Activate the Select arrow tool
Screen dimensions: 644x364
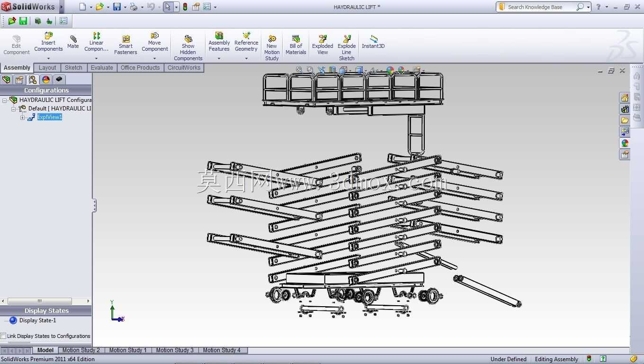(x=168, y=7)
